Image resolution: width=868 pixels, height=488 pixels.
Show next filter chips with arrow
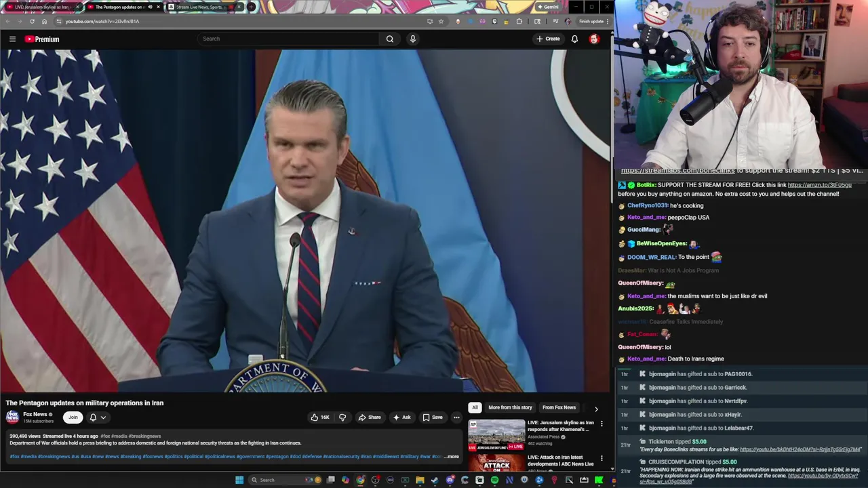tap(596, 409)
